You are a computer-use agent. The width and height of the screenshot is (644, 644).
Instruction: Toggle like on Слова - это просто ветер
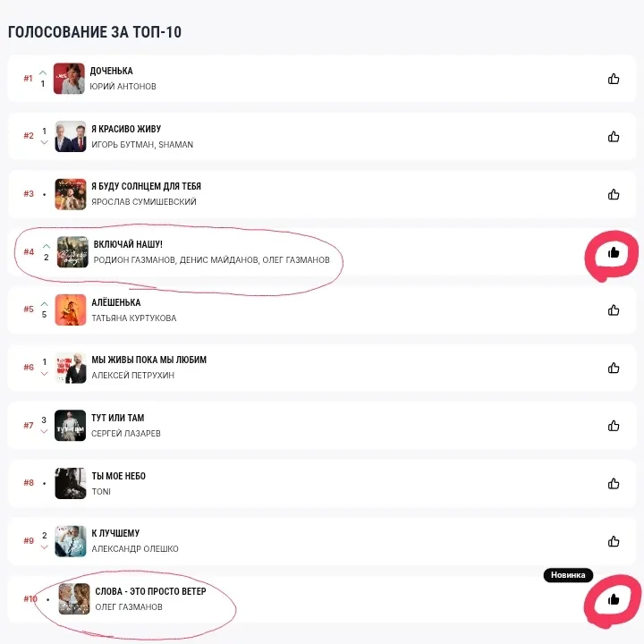(x=614, y=599)
